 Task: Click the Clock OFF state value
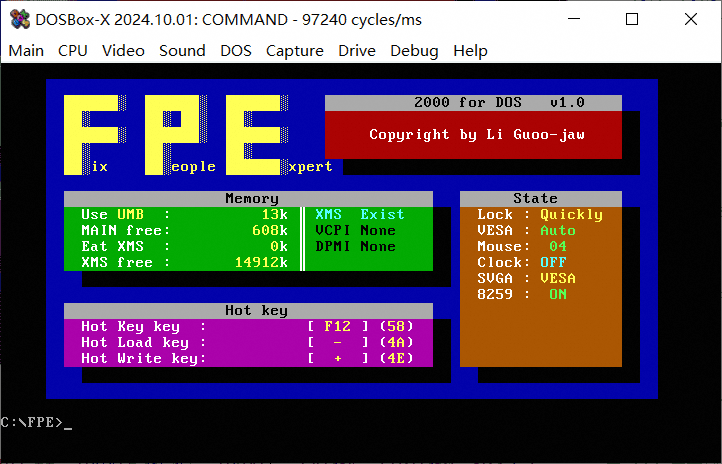tap(553, 262)
